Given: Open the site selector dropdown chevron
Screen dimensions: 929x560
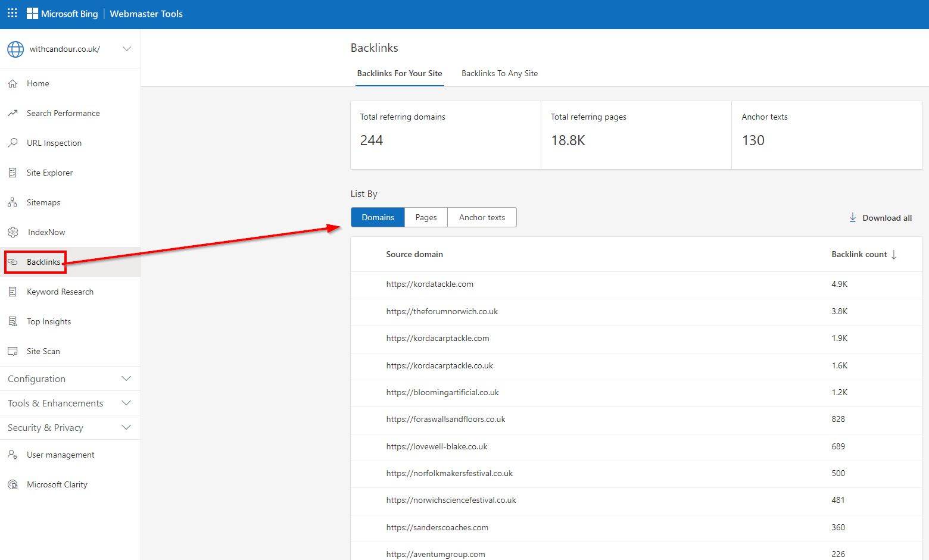Looking at the screenshot, I should [x=127, y=49].
